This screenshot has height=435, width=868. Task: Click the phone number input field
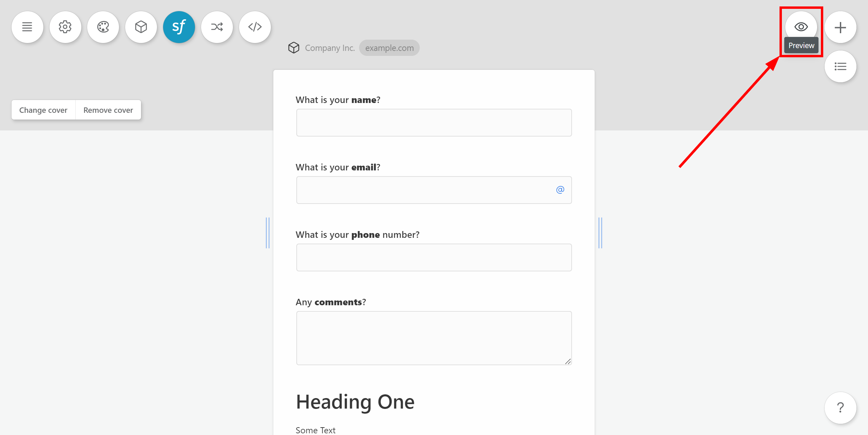(x=434, y=257)
